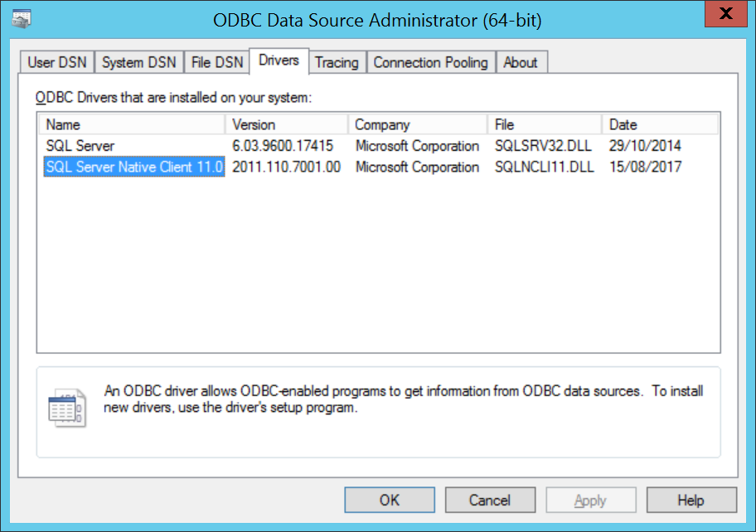Click the ODBC title bar app icon

point(22,20)
